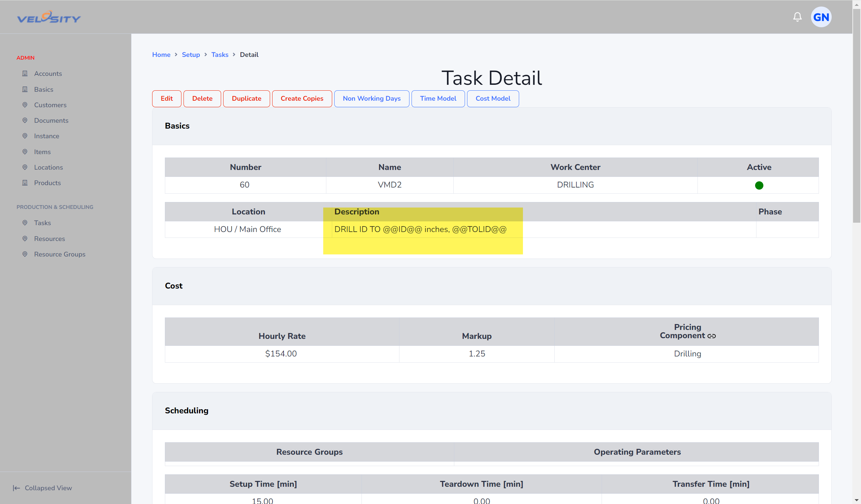Click the Accounts building icon in sidebar
This screenshot has width=861, height=504.
tap(25, 73)
